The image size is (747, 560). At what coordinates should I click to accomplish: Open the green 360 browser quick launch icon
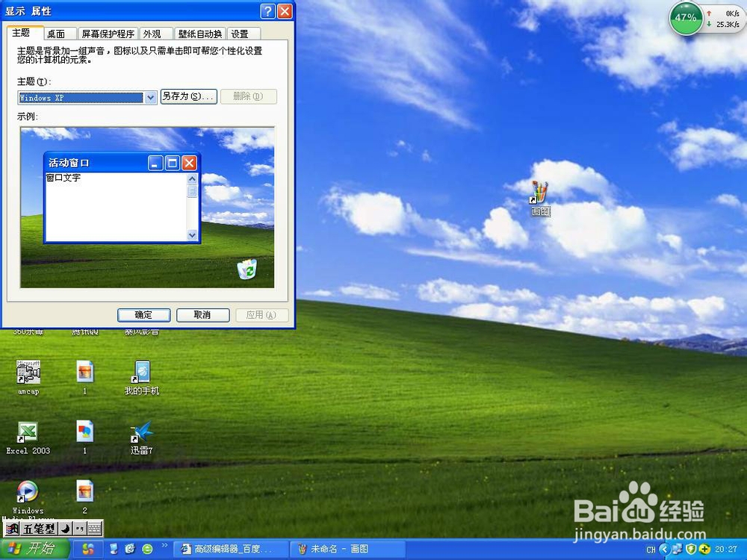pyautogui.click(x=148, y=549)
